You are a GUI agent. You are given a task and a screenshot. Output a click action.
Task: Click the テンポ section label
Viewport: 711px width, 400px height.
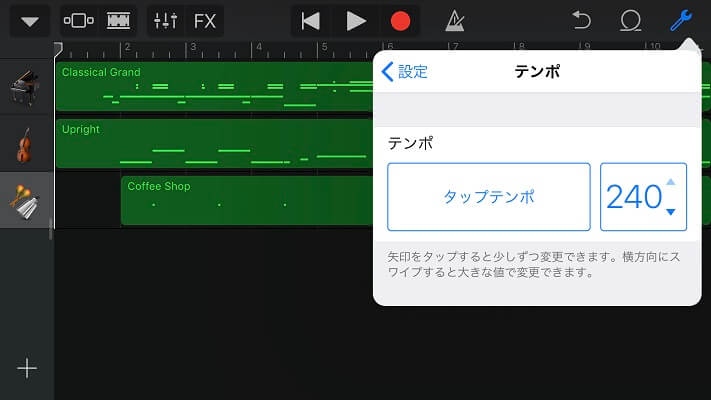410,143
